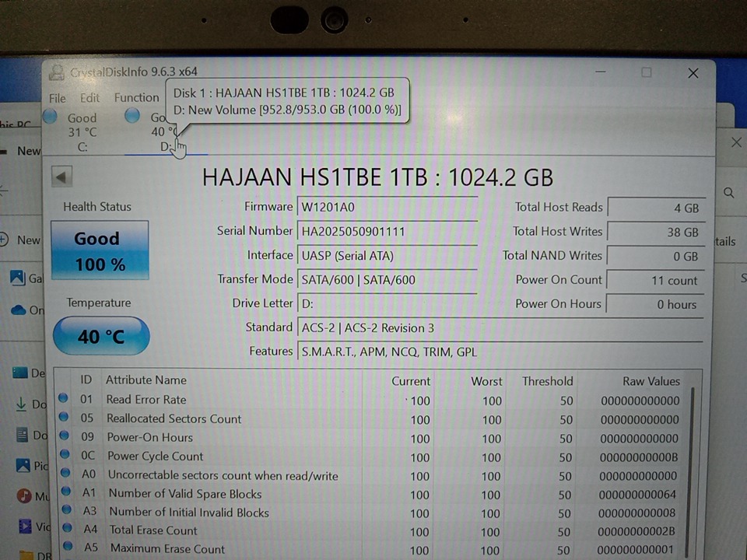This screenshot has width=747, height=560.
Task: Click the Serial Number field
Action: (x=387, y=232)
